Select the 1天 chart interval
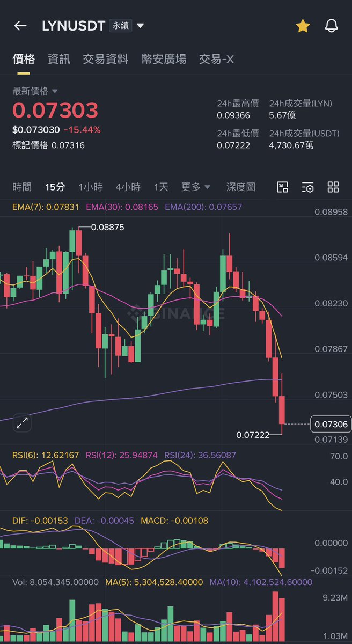The width and height of the screenshot is (352, 644). (161, 187)
